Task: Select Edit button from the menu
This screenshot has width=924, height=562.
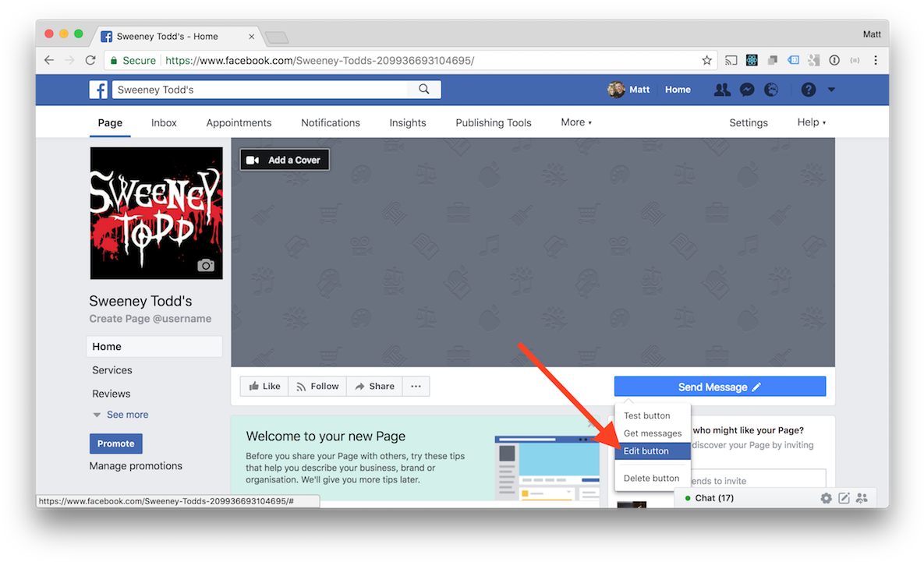Action: [x=646, y=451]
